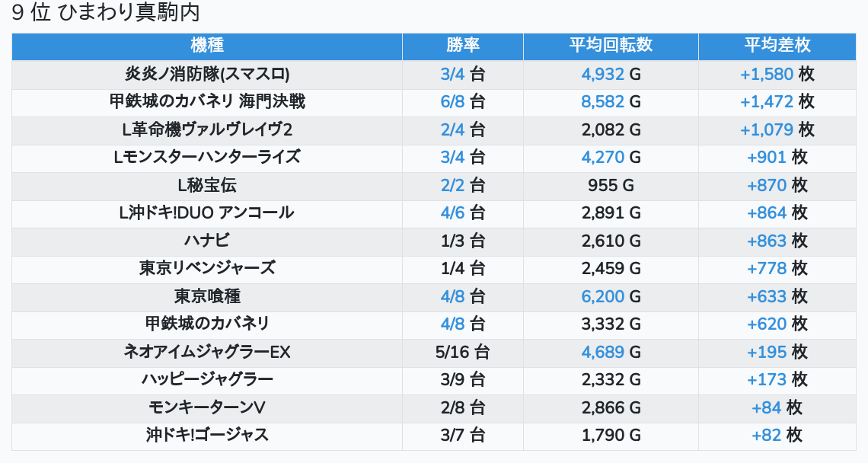
Task: Sort by the 勝率 column header
Action: point(463,46)
